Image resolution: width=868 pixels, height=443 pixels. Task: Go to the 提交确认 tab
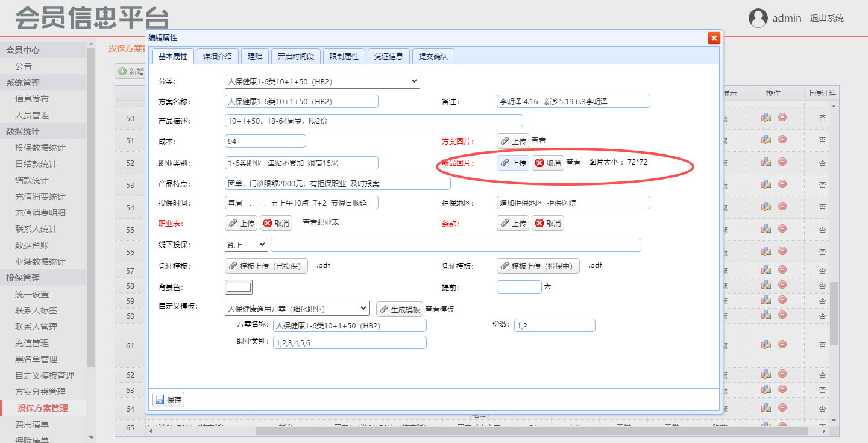[x=433, y=57]
